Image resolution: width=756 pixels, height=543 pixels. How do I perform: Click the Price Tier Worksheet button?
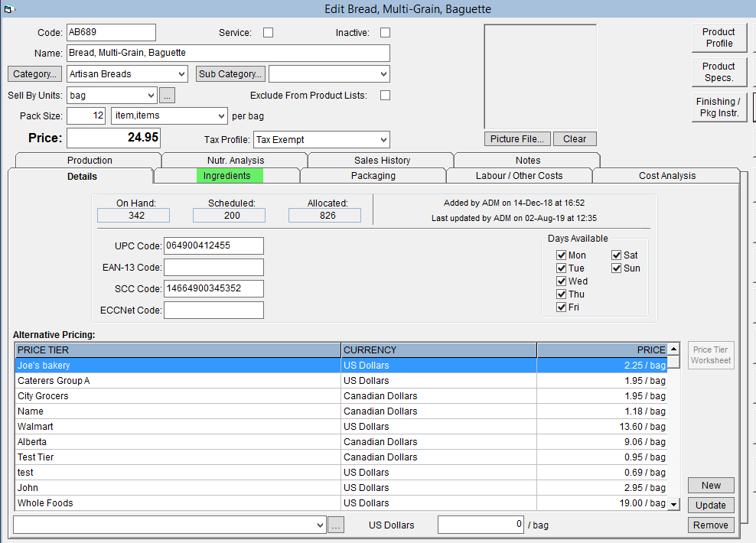click(x=711, y=355)
